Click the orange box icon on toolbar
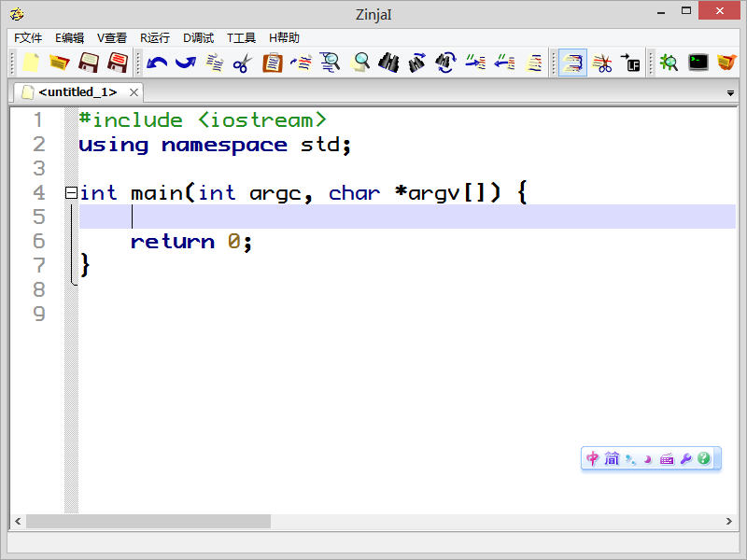Image resolution: width=747 pixels, height=560 pixels. point(727,63)
